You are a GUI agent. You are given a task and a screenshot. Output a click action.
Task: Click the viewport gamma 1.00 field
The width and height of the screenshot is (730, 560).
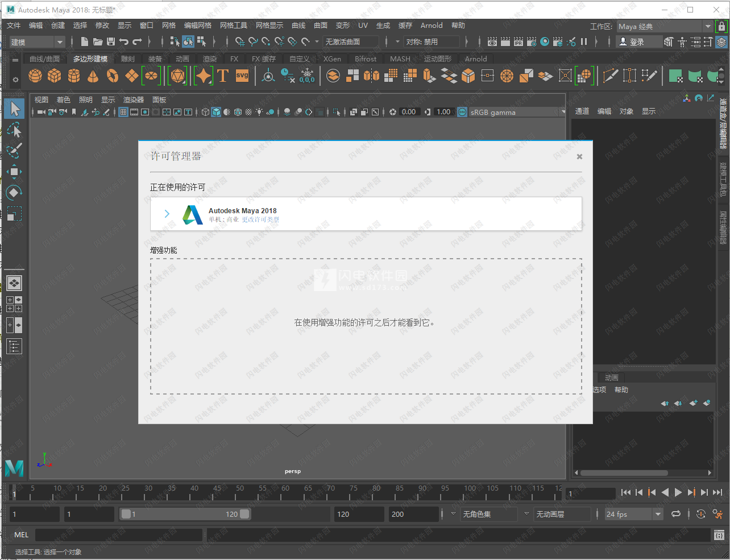click(x=443, y=112)
